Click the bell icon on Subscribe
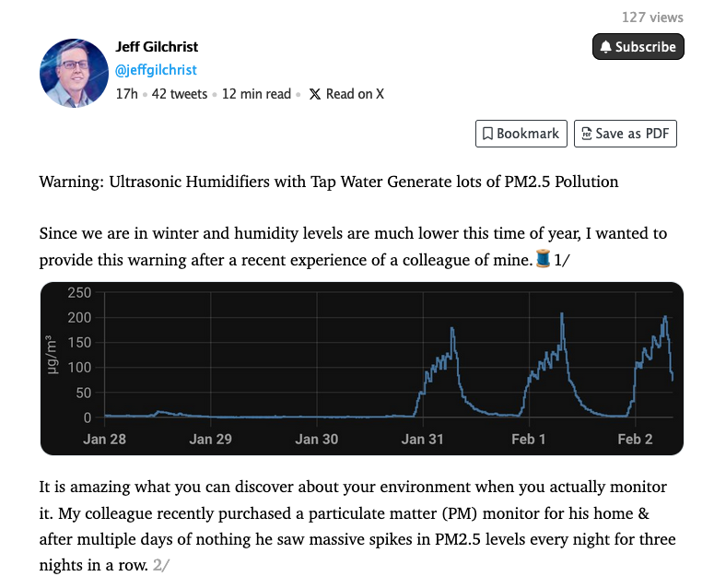Viewport: 714px width, 588px height. tap(605, 47)
